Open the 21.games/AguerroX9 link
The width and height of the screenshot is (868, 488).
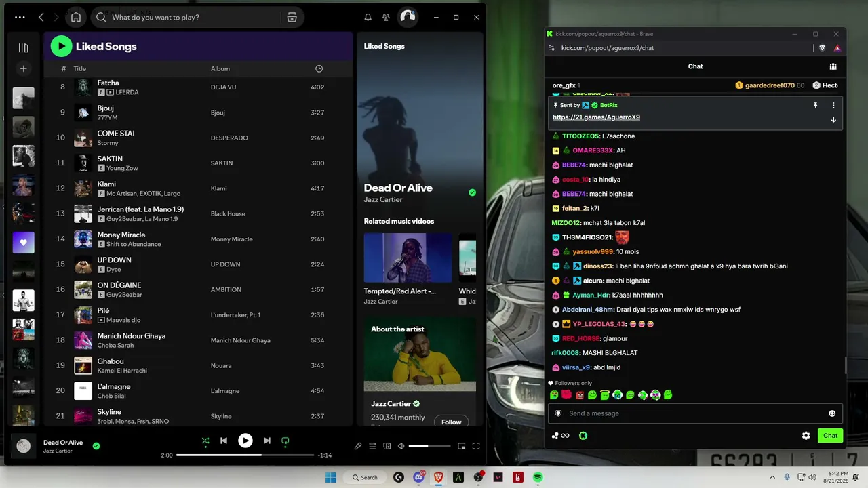[596, 117]
